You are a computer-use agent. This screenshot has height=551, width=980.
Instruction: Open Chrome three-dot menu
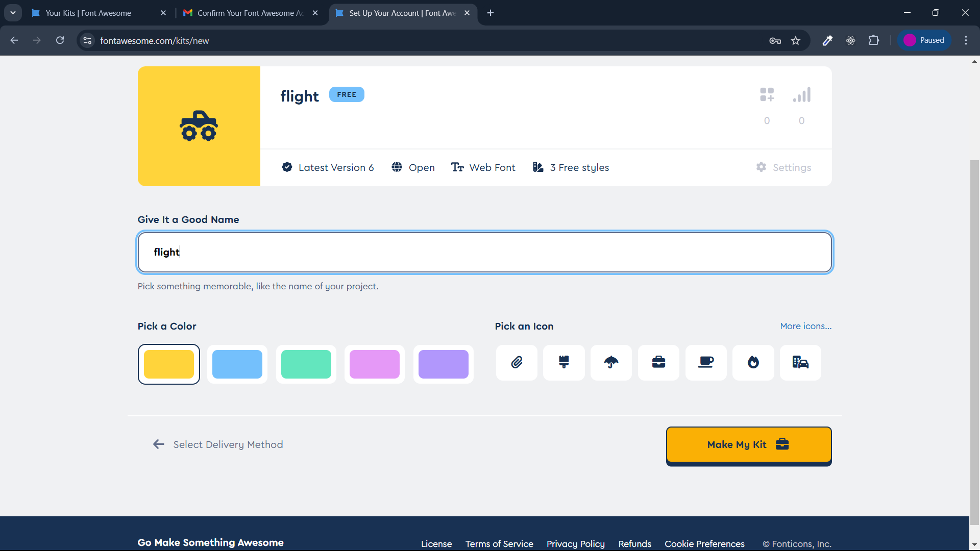pyautogui.click(x=966, y=40)
